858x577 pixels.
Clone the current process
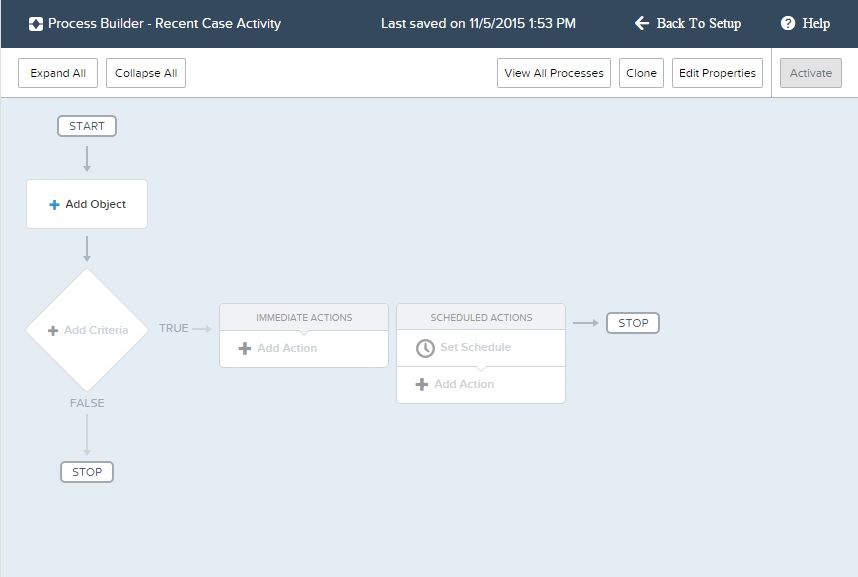tap(641, 73)
